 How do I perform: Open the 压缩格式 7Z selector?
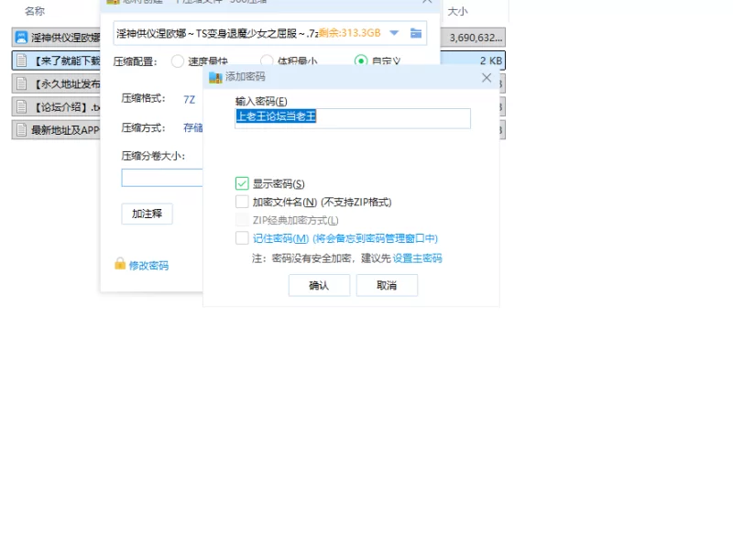pyautogui.click(x=189, y=100)
